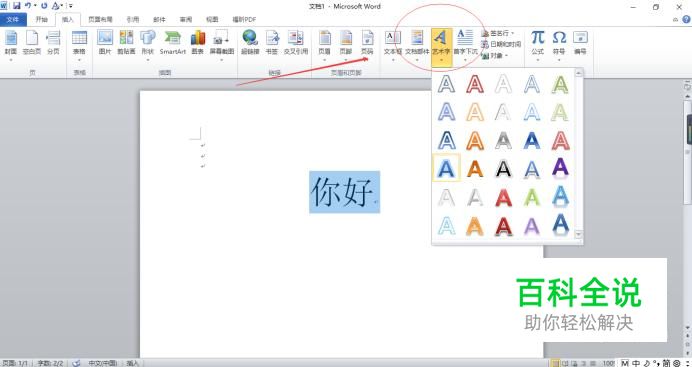Add a bookmark with 书签
The image size is (692, 367).
272,43
